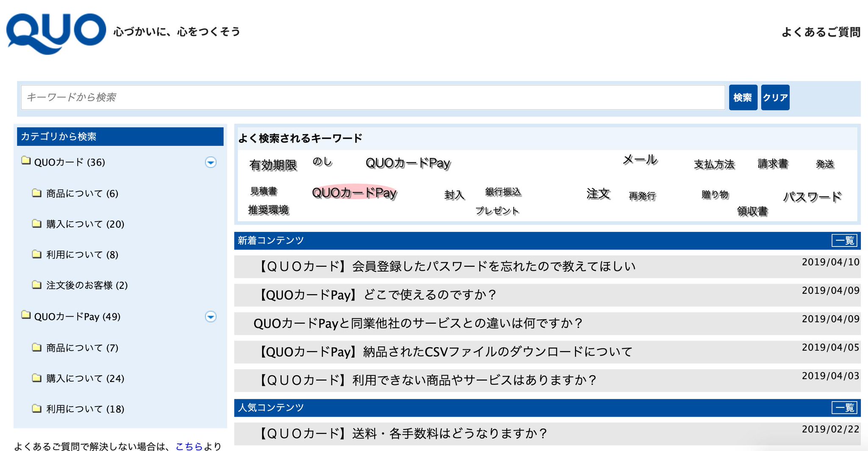Viewport: 868px width, 451px height.
Task: Open 一覧 for 人気コンテンツ
Action: [844, 408]
